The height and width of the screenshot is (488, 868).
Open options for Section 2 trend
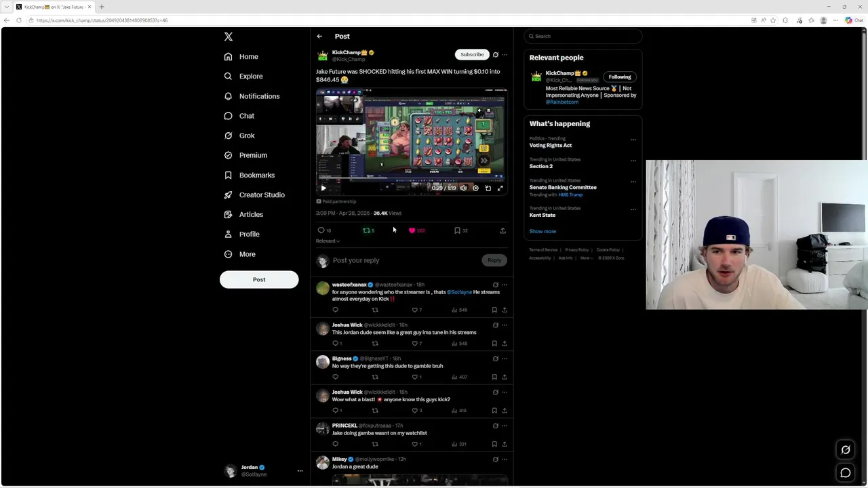pos(633,161)
